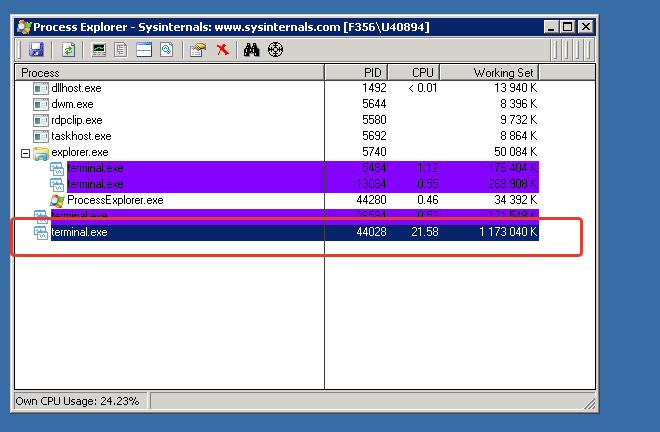The image size is (660, 432).
Task: Click PID value 1492
Action: (374, 88)
